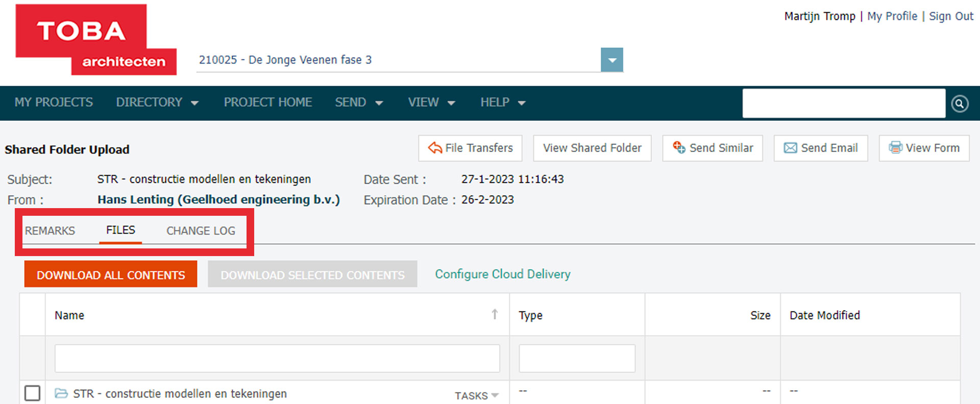Go to PROJECT HOME
980x404 pixels.
pos(267,103)
